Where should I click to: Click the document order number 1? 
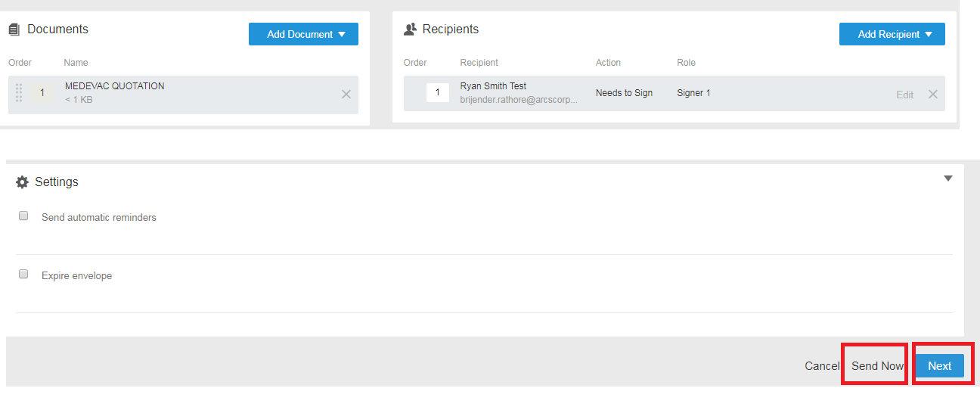42,93
